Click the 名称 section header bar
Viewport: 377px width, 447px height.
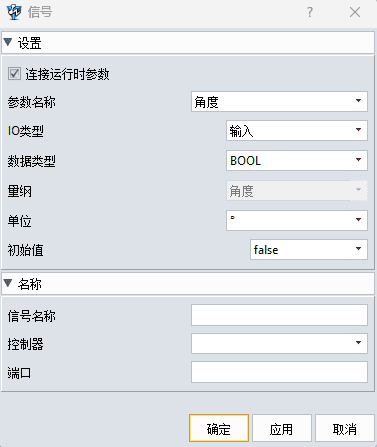click(188, 284)
